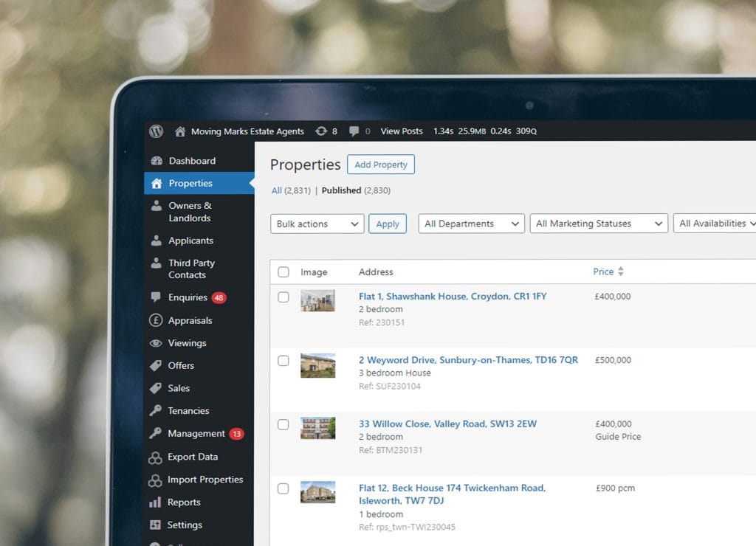Sort by the Price column header
The width and height of the screenshot is (756, 546).
603,272
